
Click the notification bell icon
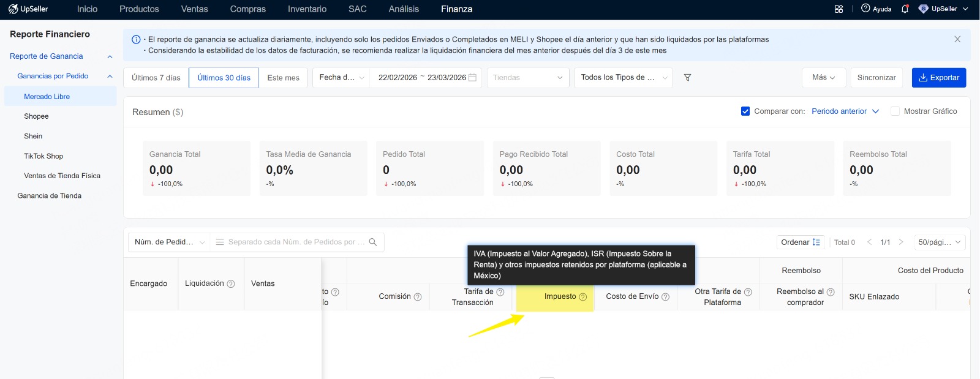tap(905, 9)
